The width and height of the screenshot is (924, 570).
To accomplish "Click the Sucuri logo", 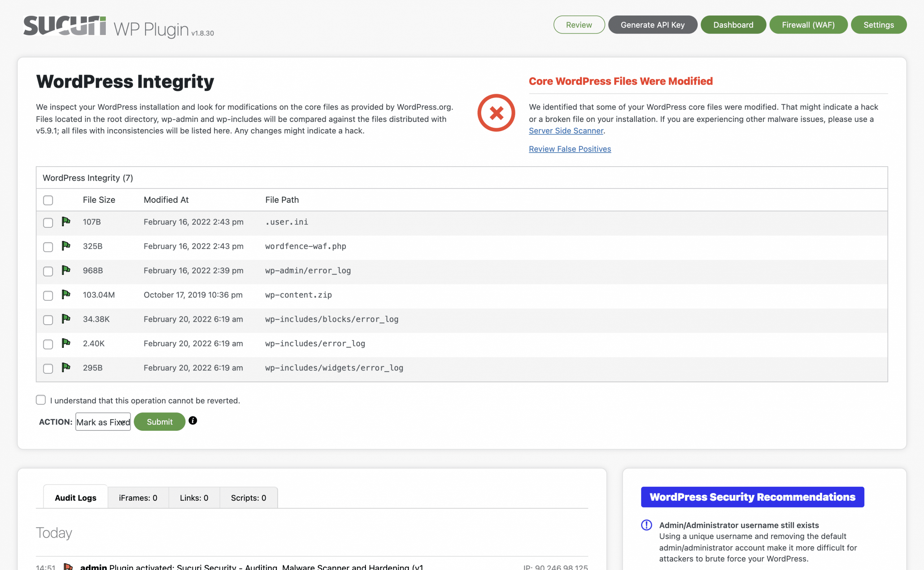I will (x=65, y=26).
